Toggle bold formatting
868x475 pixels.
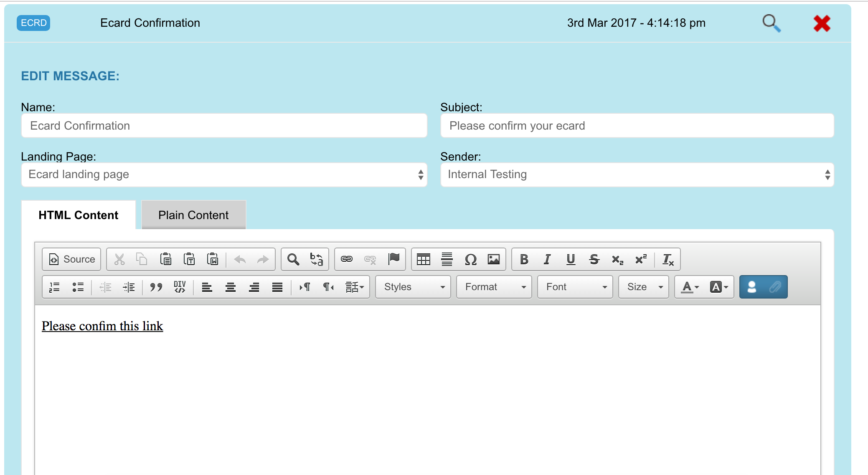524,260
